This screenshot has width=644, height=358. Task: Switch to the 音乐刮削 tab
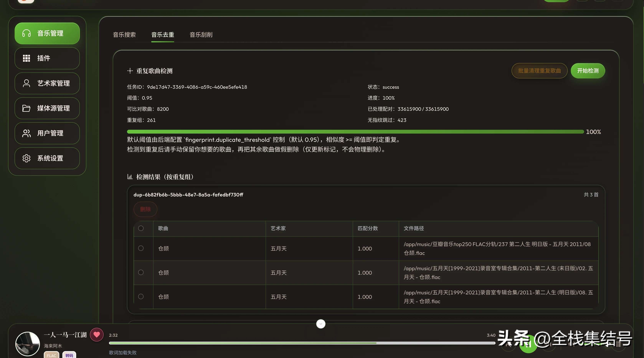201,35
